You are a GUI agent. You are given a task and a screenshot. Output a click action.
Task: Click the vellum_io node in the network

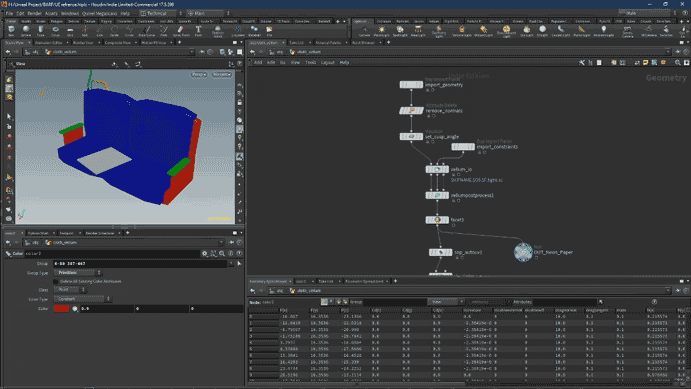[x=437, y=169]
